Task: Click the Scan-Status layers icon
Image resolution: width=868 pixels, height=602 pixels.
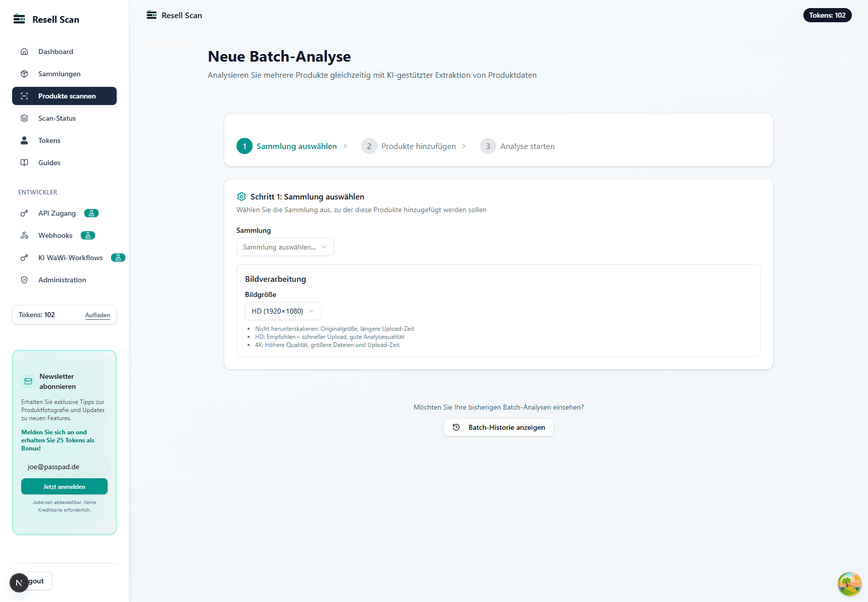Action: pyautogui.click(x=24, y=118)
